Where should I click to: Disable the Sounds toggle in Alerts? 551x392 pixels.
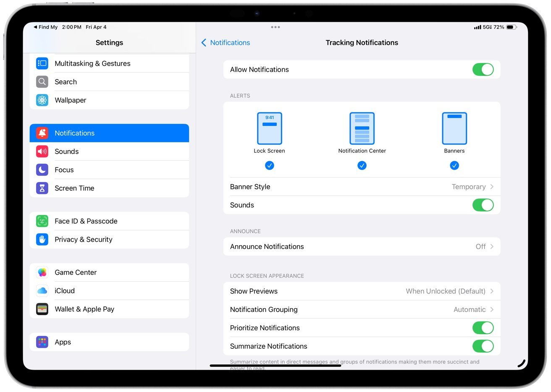[x=483, y=205]
